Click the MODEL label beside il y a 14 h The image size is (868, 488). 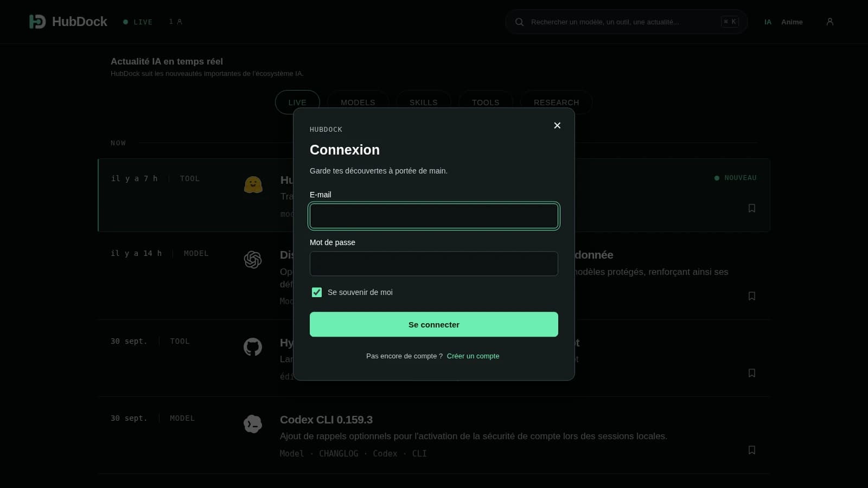[196, 253]
